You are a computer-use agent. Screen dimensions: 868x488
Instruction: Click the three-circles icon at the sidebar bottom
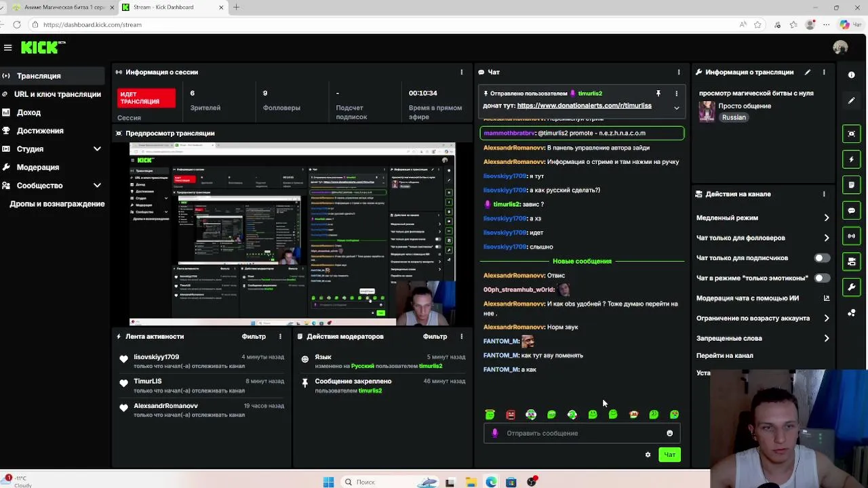(x=852, y=313)
